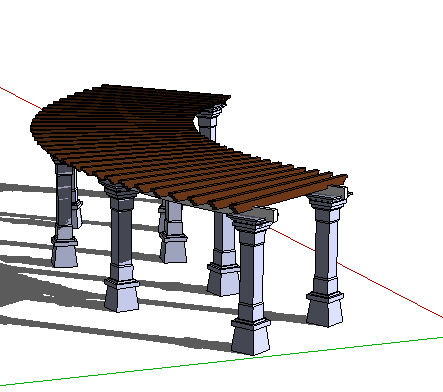Select the front center column's base pedestal
The image size is (443, 392).
point(251,336)
